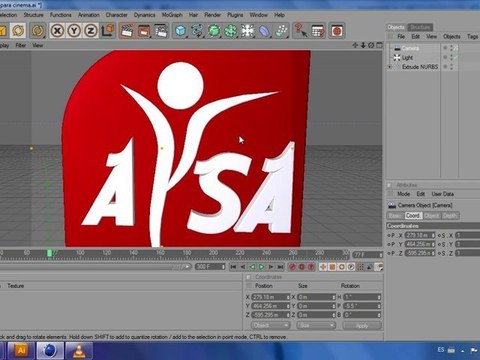Screen dimensions: 480x360
Task: Open the Object coordinate mode dropdown
Action: [270, 325]
